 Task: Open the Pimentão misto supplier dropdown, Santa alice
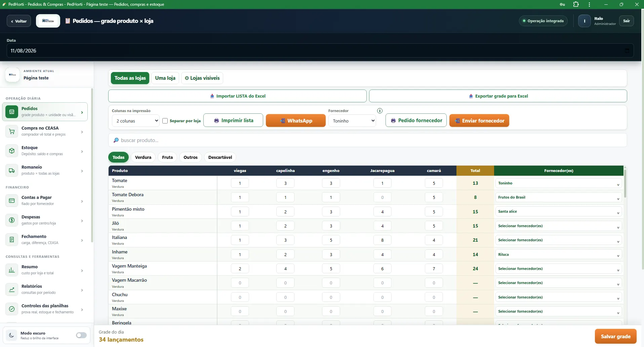click(559, 211)
